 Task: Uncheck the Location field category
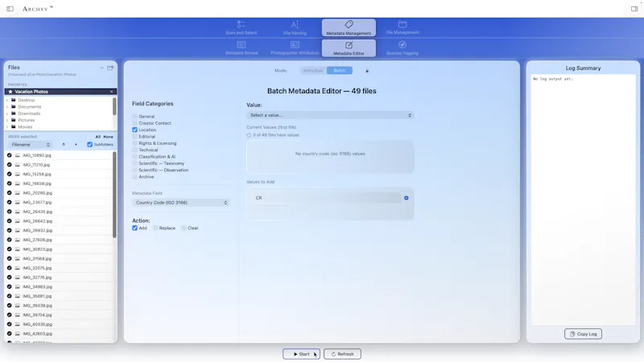tap(134, 130)
